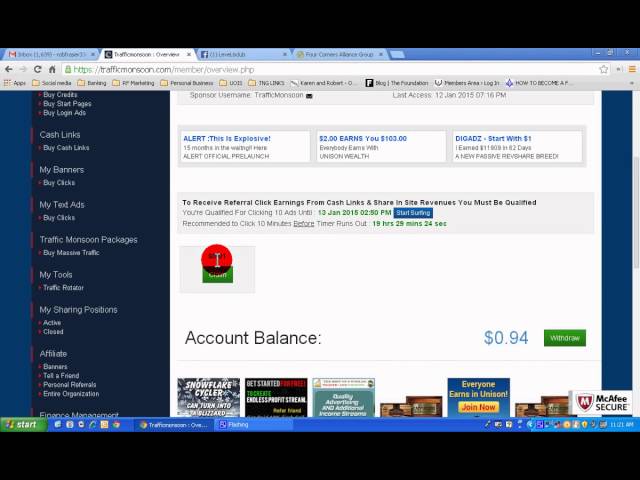This screenshot has width=640, height=480.
Task: Open Personal Business bookmark folder
Action: (187, 83)
